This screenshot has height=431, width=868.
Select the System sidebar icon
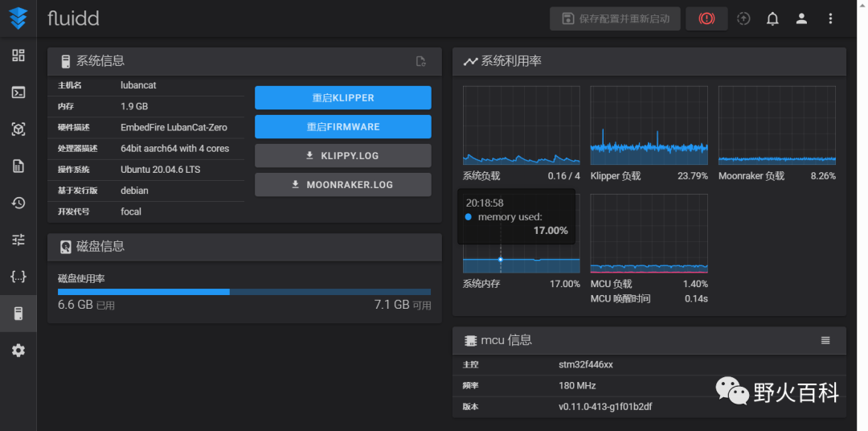click(x=18, y=314)
